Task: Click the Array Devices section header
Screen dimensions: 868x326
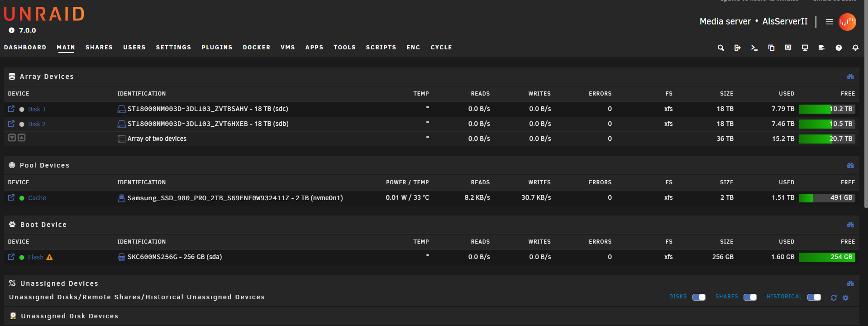Action: click(432, 77)
